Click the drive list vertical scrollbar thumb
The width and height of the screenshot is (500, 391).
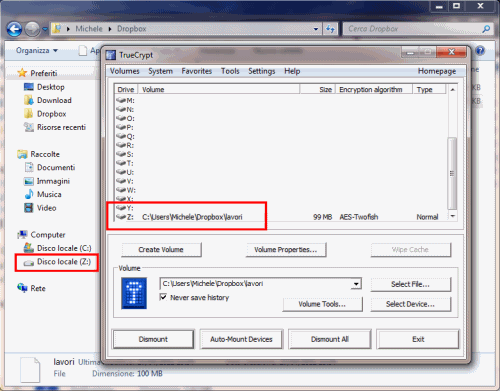click(x=452, y=173)
